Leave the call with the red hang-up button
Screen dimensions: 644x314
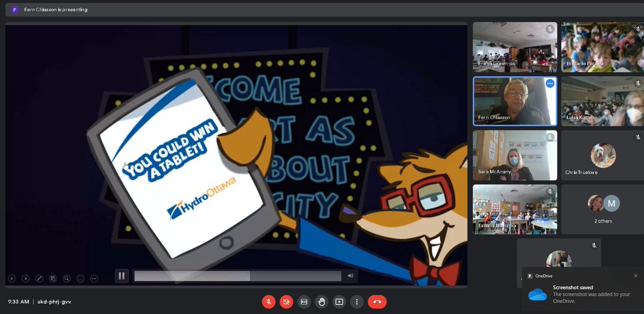pyautogui.click(x=377, y=302)
